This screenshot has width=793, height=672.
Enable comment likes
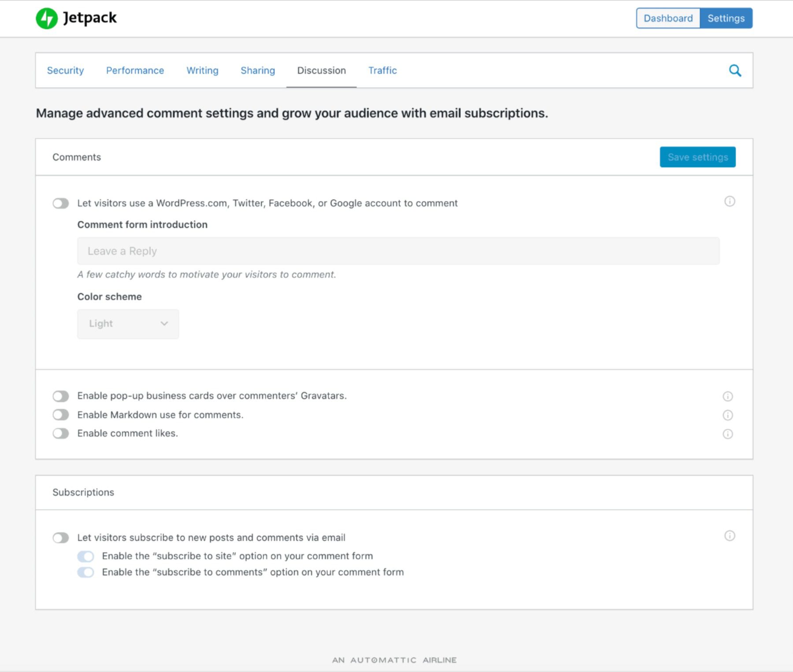click(x=61, y=433)
